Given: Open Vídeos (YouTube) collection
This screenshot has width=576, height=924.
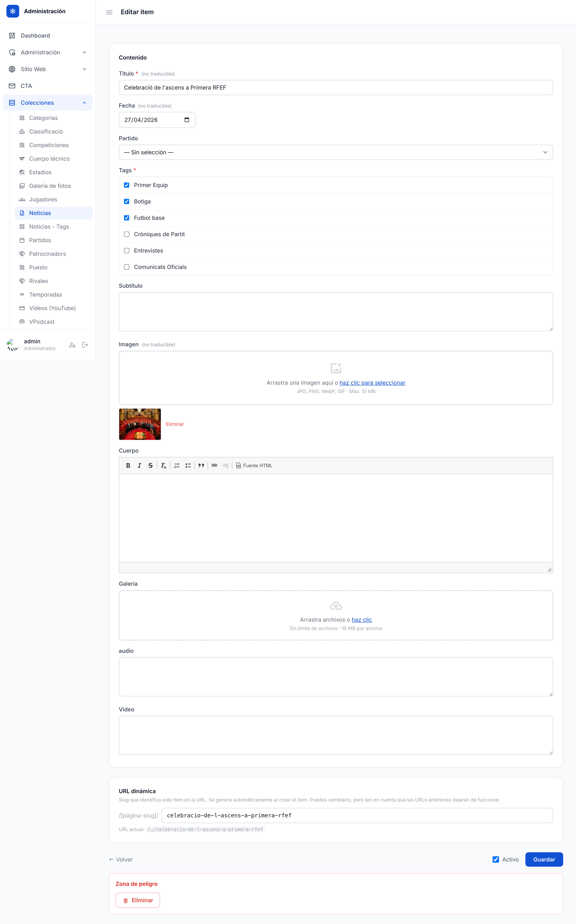Looking at the screenshot, I should tap(53, 308).
